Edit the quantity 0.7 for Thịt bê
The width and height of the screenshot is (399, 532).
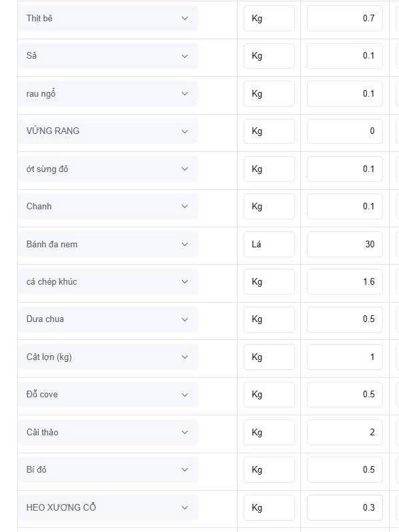(345, 18)
